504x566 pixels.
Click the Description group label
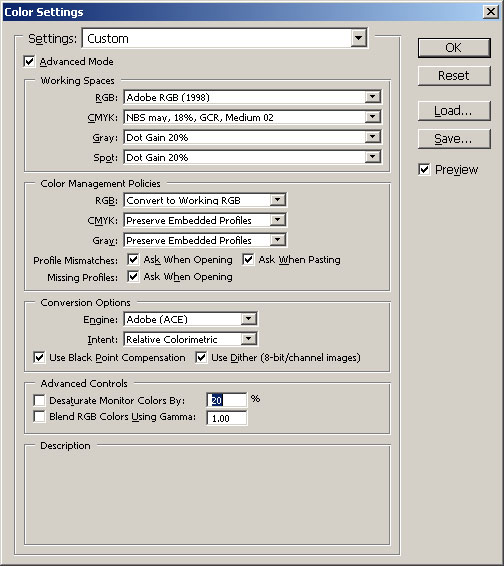point(65,445)
